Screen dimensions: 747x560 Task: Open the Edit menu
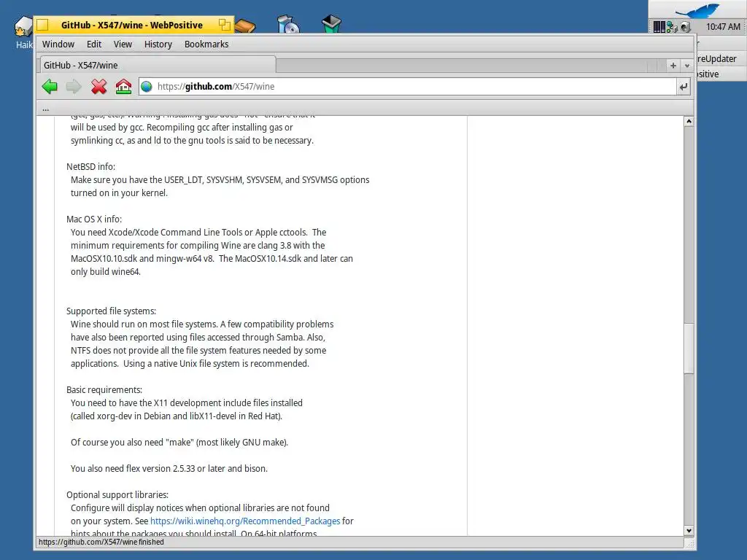[x=94, y=44]
